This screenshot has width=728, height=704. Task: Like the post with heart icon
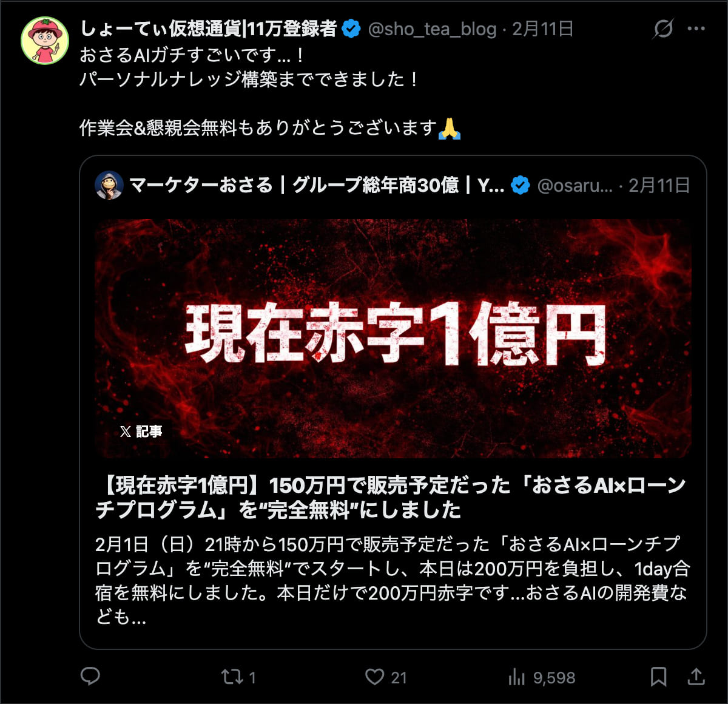click(x=374, y=676)
